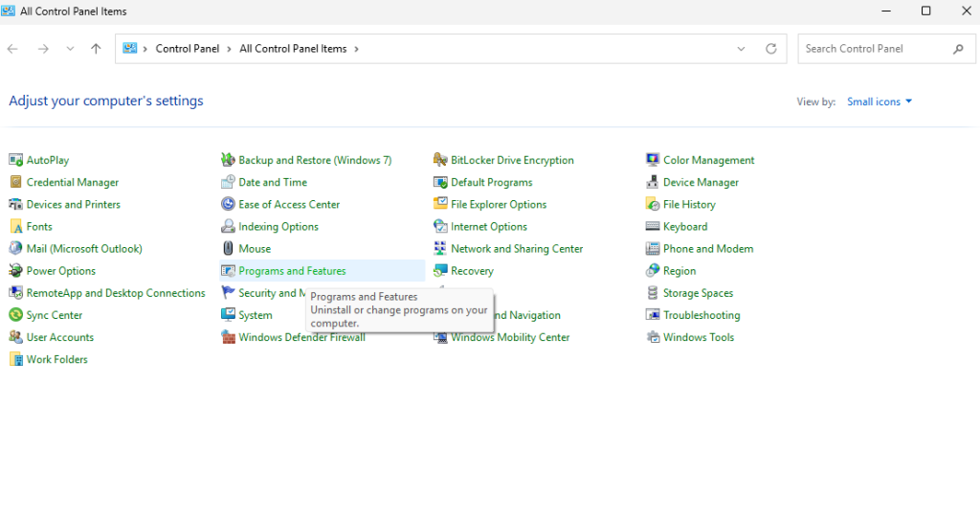Image resolution: width=980 pixels, height=519 pixels.
Task: Open the recent locations dropdown arrow
Action: coord(70,49)
